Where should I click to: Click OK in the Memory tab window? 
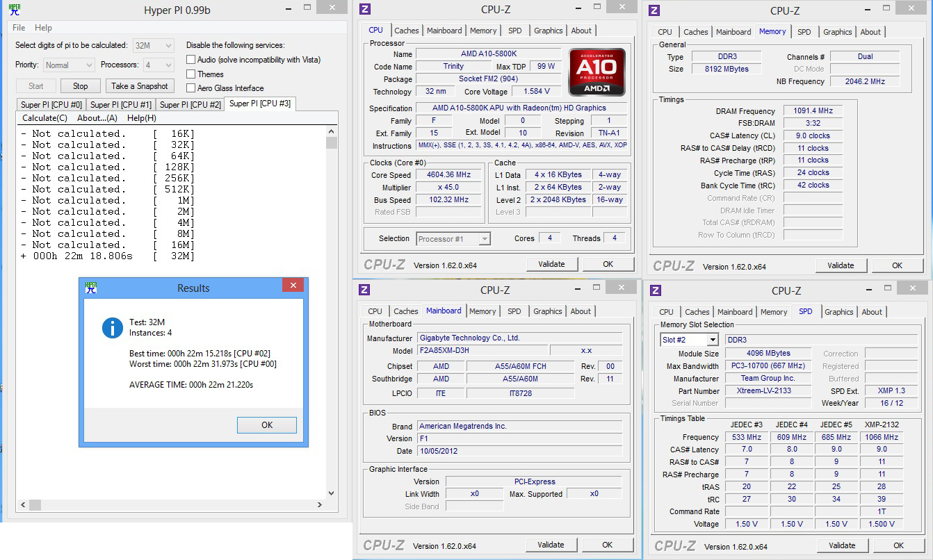pos(898,265)
